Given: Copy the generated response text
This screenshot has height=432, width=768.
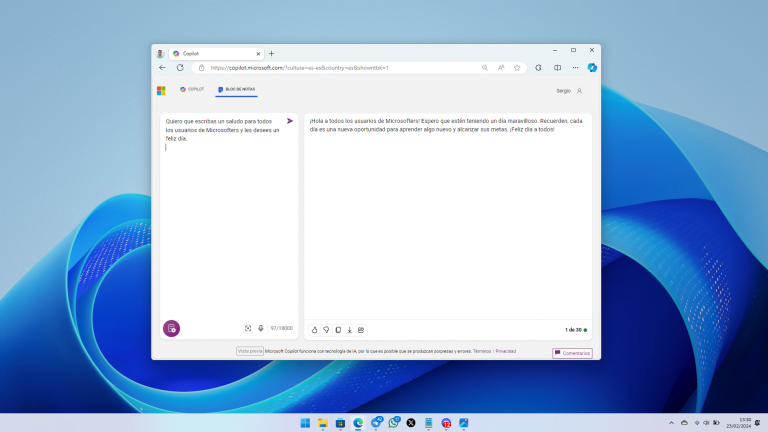Looking at the screenshot, I should point(338,330).
